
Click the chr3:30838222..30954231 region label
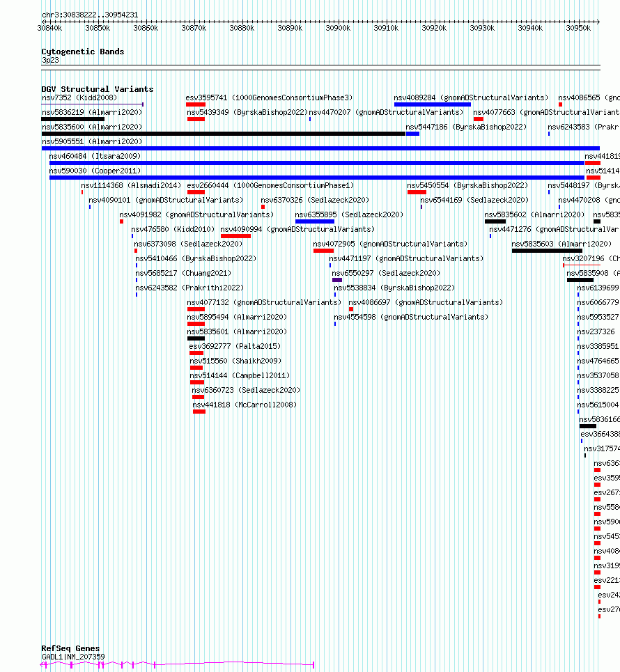(90, 15)
